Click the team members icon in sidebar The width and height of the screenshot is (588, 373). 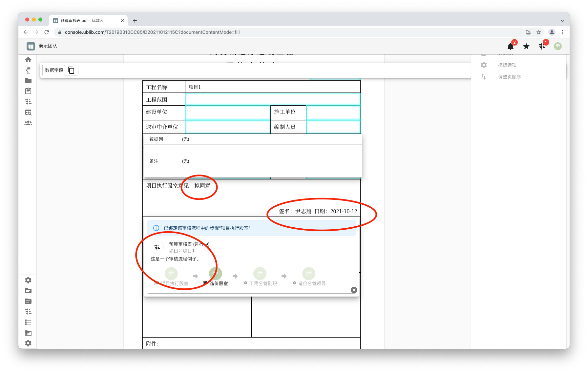click(28, 123)
